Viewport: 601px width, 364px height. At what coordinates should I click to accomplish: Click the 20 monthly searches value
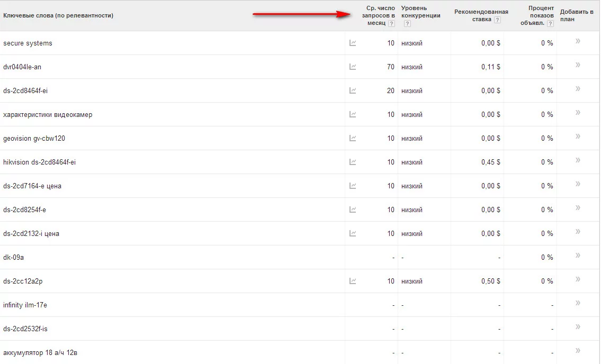pyautogui.click(x=391, y=90)
